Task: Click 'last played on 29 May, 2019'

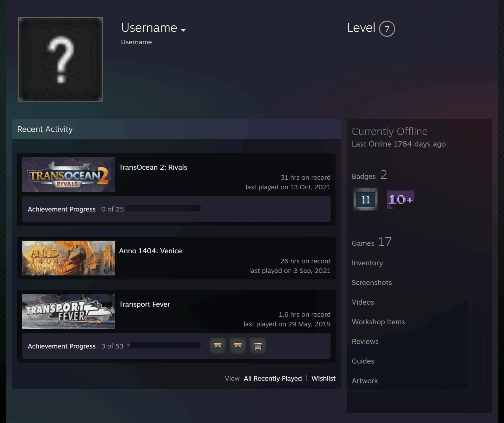Action: [287, 324]
